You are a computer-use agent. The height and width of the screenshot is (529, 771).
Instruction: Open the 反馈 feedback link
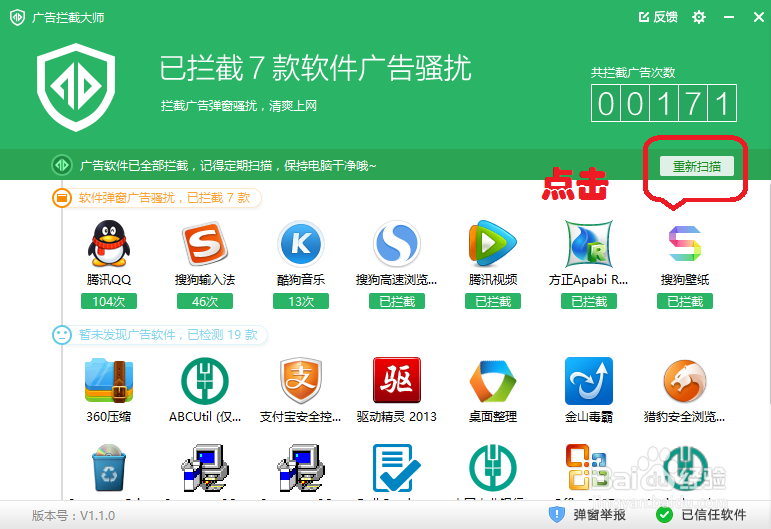[658, 17]
